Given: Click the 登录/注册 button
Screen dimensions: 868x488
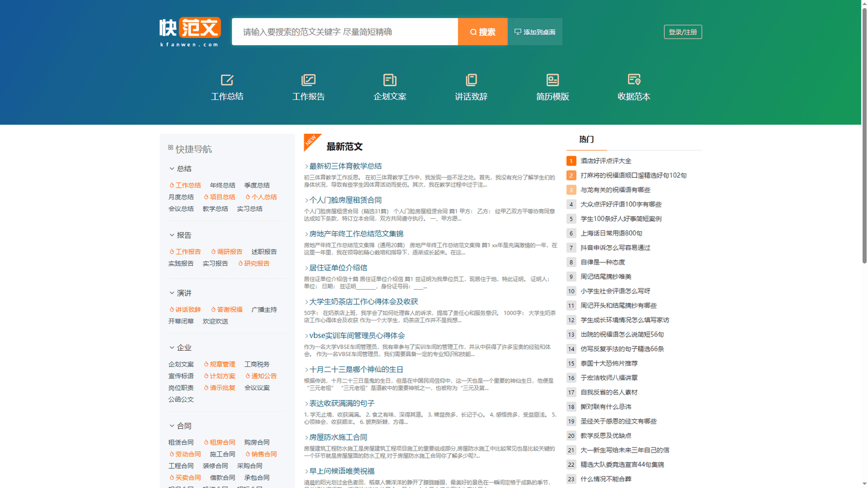Looking at the screenshot, I should click(x=683, y=32).
